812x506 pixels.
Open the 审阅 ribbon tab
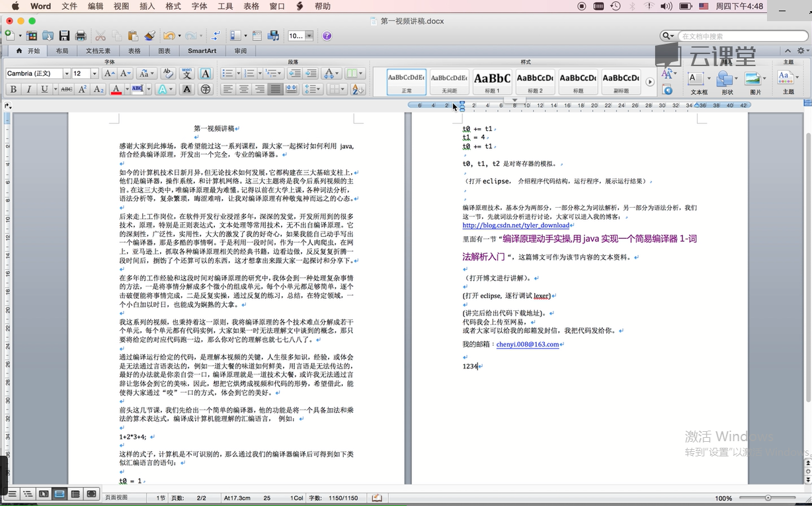click(241, 51)
